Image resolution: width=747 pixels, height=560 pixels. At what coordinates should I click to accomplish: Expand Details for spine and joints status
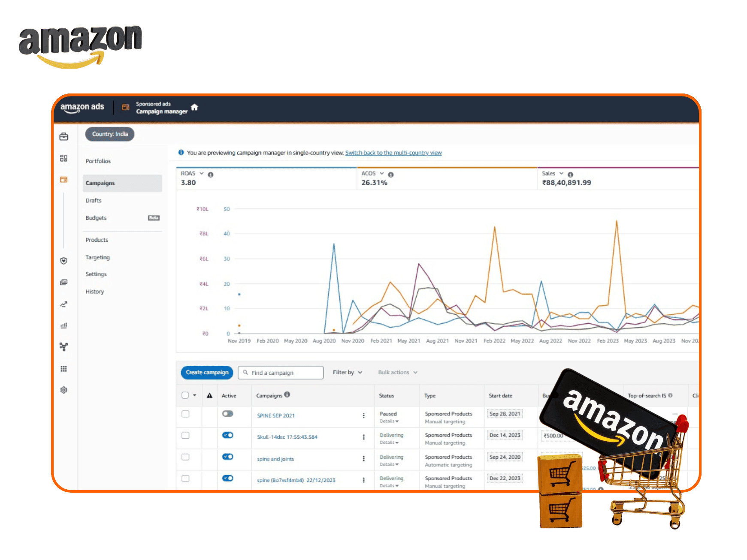click(x=389, y=464)
